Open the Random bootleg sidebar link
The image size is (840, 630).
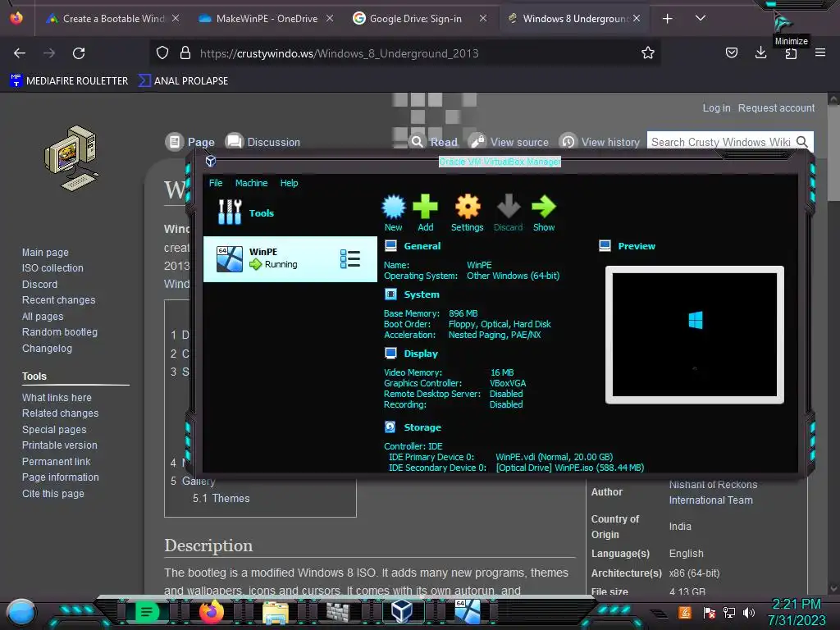pos(59,332)
